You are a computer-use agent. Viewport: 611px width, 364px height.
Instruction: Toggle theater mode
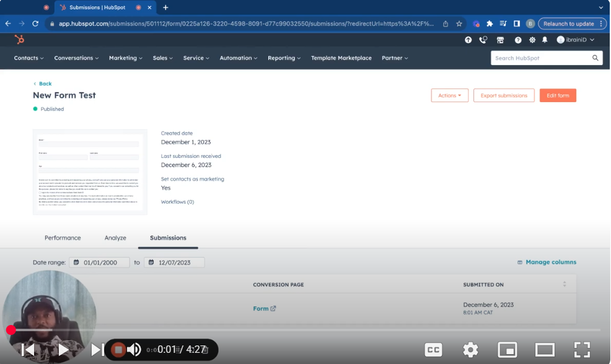coord(545,350)
